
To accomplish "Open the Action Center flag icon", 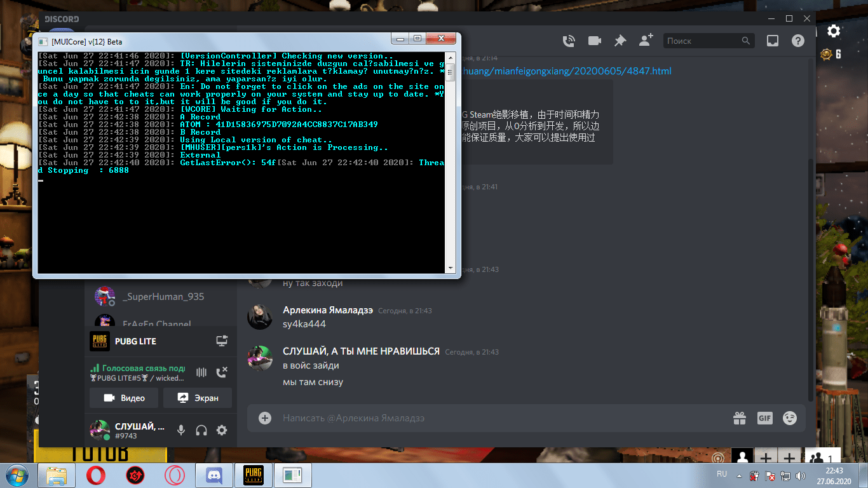I will coord(770,475).
